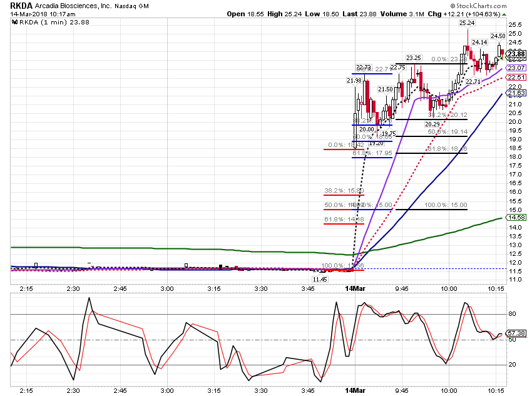This screenshot has height=396, width=532.
Task: Click the blue 21.63 moving average tag
Action: click(516, 93)
